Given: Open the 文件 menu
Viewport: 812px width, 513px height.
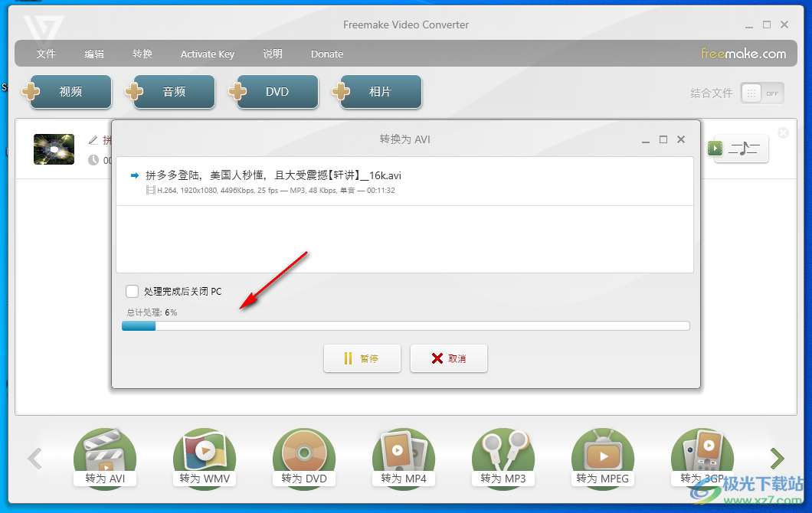Looking at the screenshot, I should (45, 54).
